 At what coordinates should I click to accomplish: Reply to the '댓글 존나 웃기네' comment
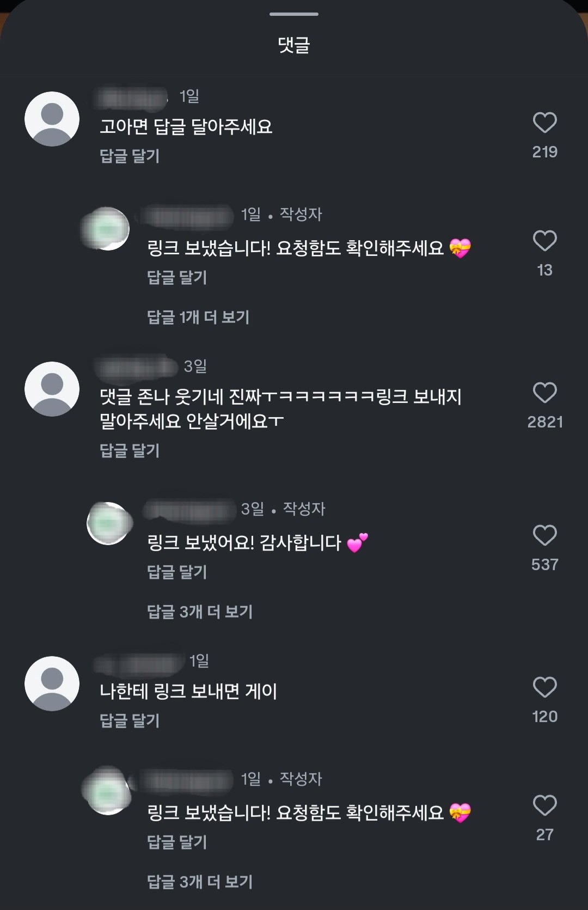click(130, 450)
